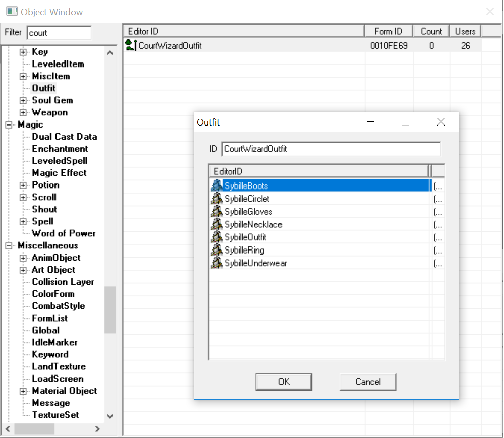Expand the Weapon tree node
The width and height of the screenshot is (504, 438).
point(23,113)
